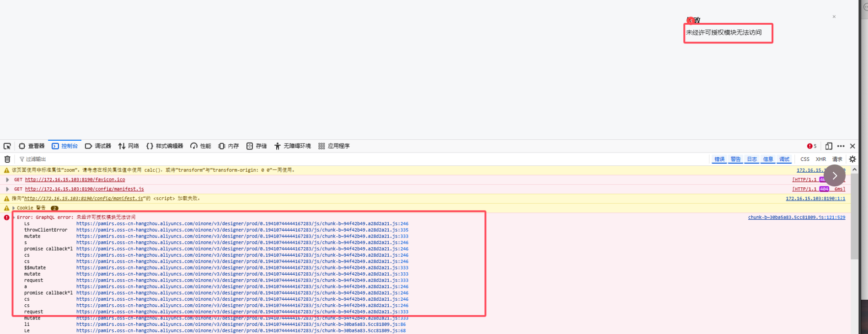Image resolution: width=868 pixels, height=334 pixels.
Task: Switch to the 无障碍环境 accessibility tab
Action: (x=293, y=146)
